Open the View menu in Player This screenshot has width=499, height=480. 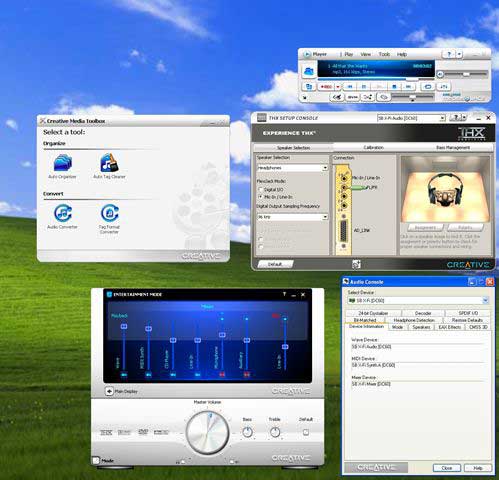(366, 54)
